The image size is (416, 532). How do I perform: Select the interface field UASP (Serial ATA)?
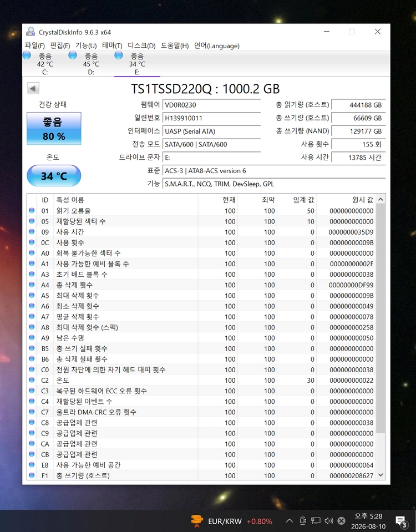(211, 131)
